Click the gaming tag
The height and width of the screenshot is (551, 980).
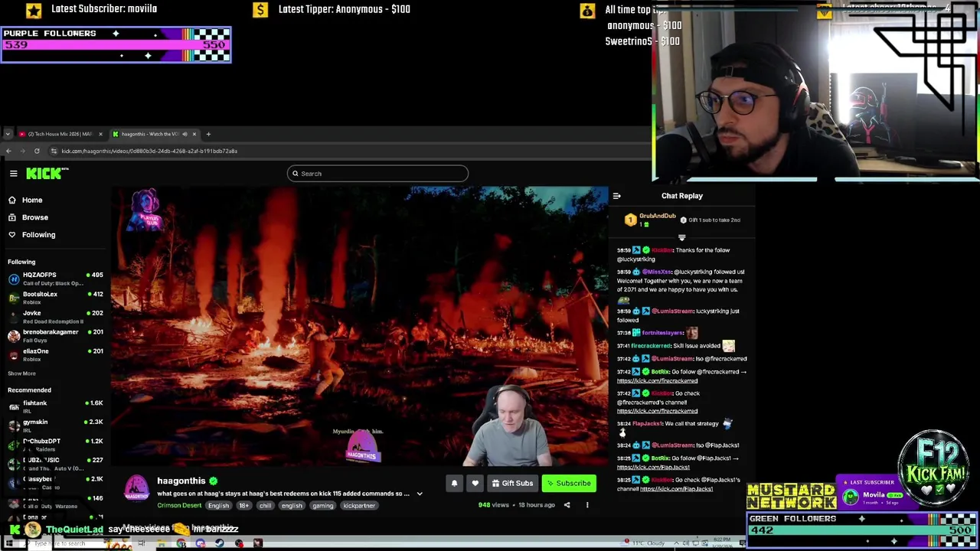322,506
